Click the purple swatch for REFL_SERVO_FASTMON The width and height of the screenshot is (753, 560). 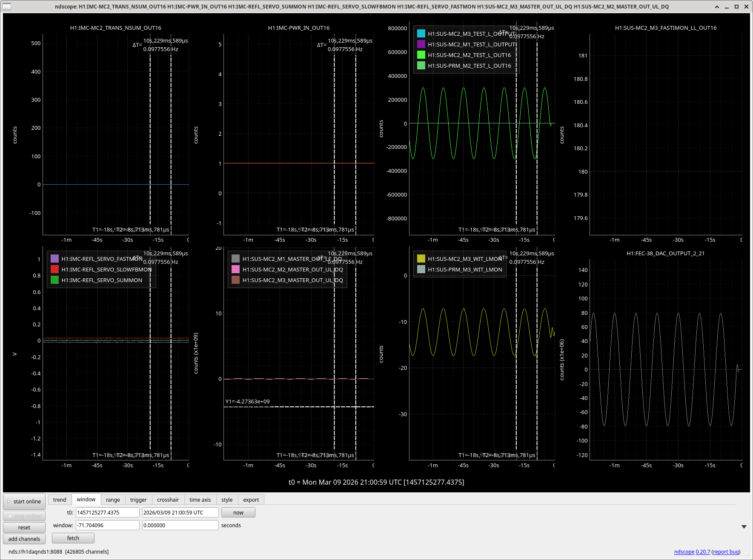pyautogui.click(x=54, y=259)
